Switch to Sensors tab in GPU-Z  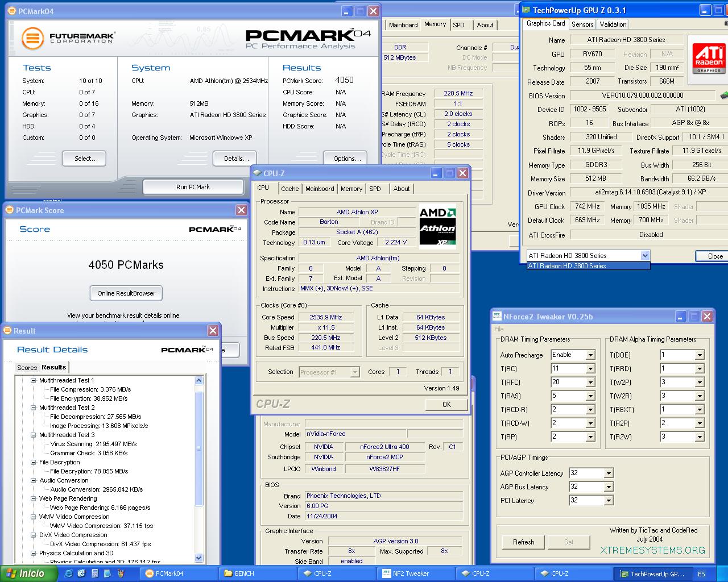coord(582,24)
